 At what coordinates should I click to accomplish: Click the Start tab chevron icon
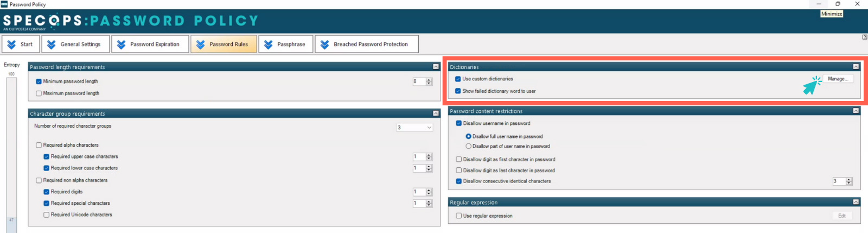(11, 45)
